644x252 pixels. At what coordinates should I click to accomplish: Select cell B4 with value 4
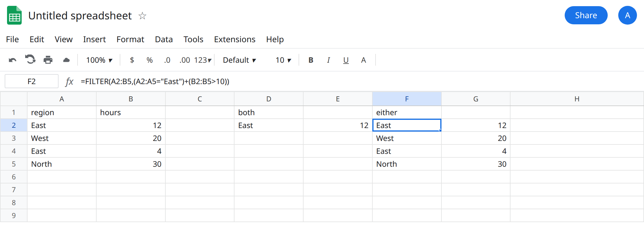(x=131, y=151)
